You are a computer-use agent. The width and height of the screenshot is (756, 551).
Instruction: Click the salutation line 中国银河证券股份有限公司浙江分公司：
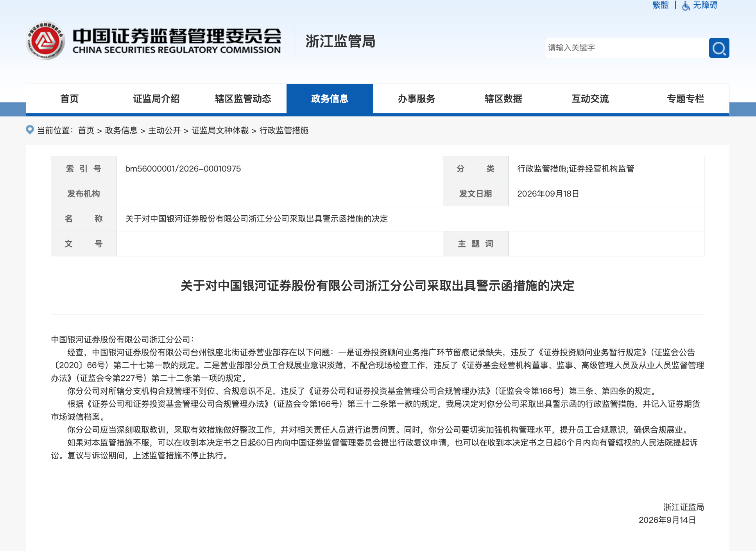tap(123, 340)
